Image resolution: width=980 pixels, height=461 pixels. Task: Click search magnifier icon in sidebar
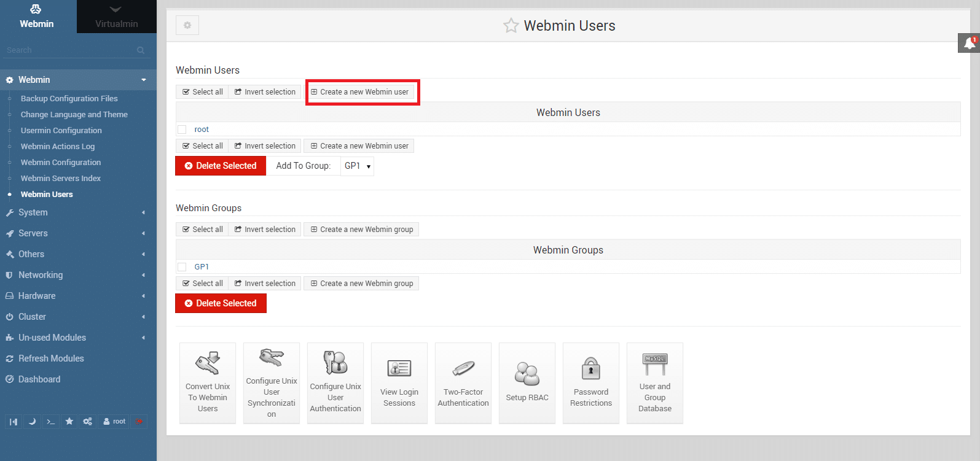141,50
